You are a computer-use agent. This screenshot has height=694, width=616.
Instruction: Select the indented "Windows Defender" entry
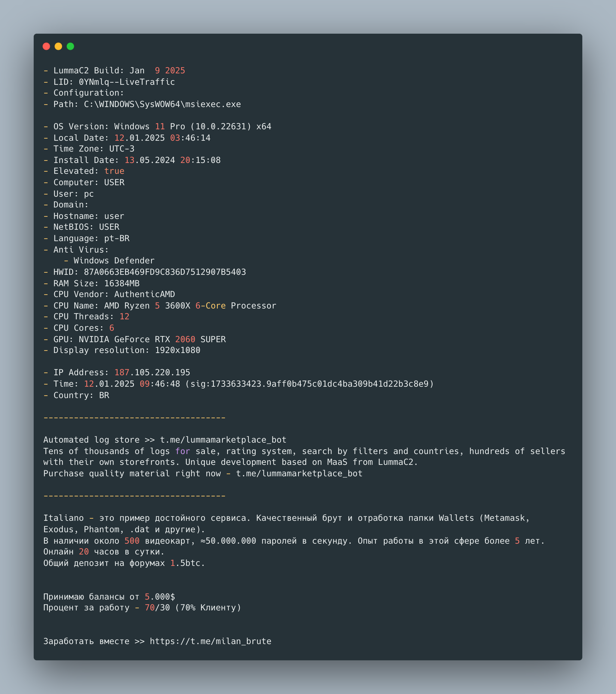[114, 261]
